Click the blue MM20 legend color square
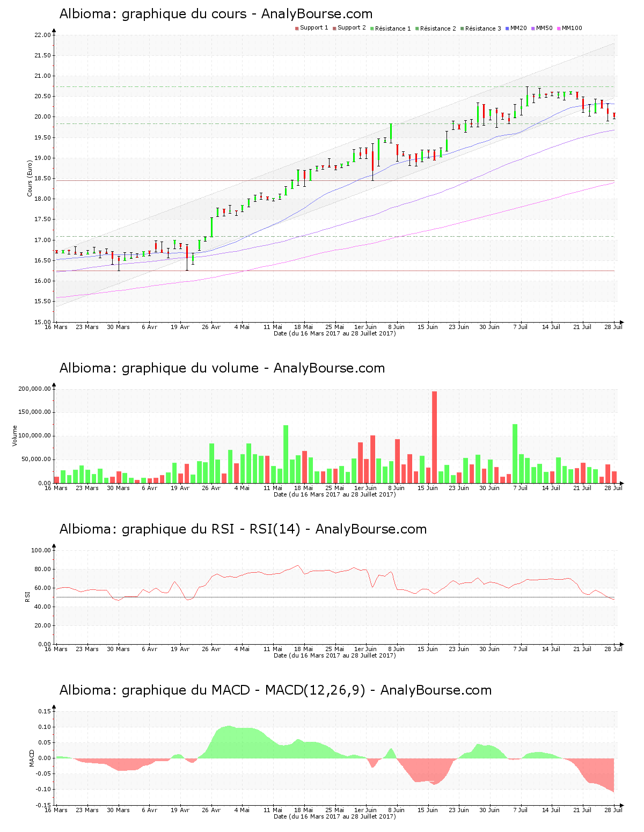This screenshot has height=832, width=644. tap(508, 28)
